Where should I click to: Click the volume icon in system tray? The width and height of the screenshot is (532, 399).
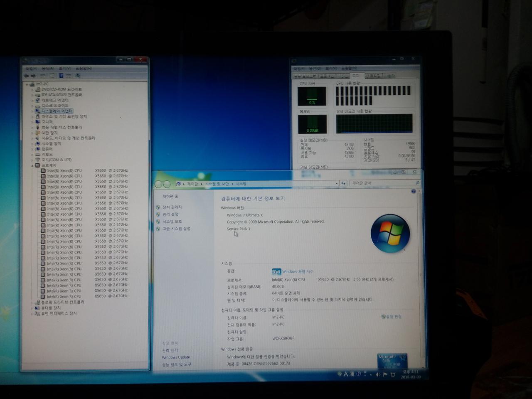click(377, 374)
